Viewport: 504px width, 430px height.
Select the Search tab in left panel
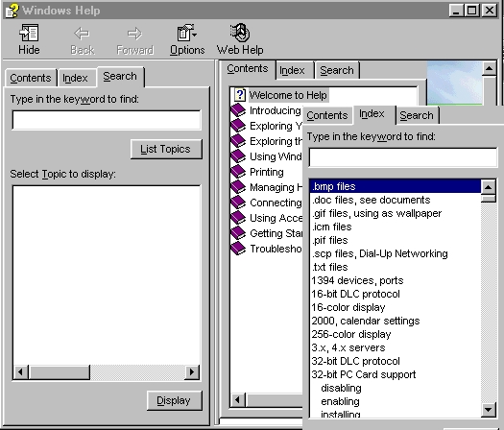coord(120,77)
